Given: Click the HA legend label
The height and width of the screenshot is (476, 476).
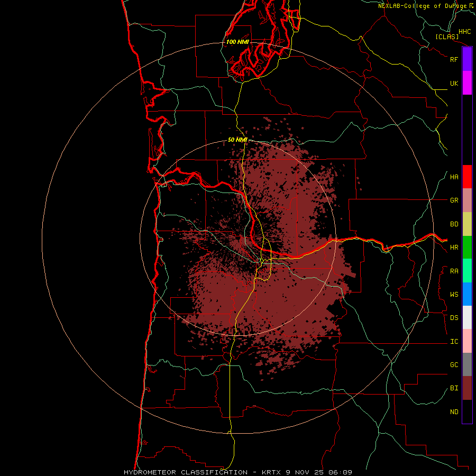Looking at the screenshot, I should 454,177.
